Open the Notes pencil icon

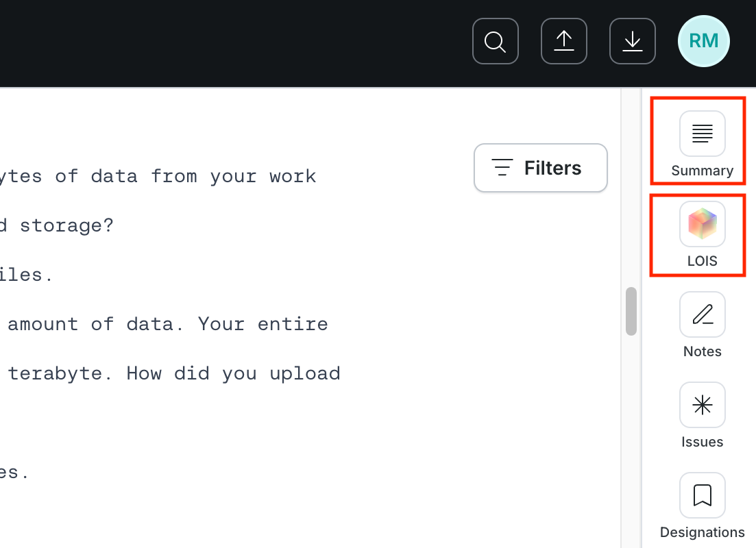pyautogui.click(x=702, y=314)
